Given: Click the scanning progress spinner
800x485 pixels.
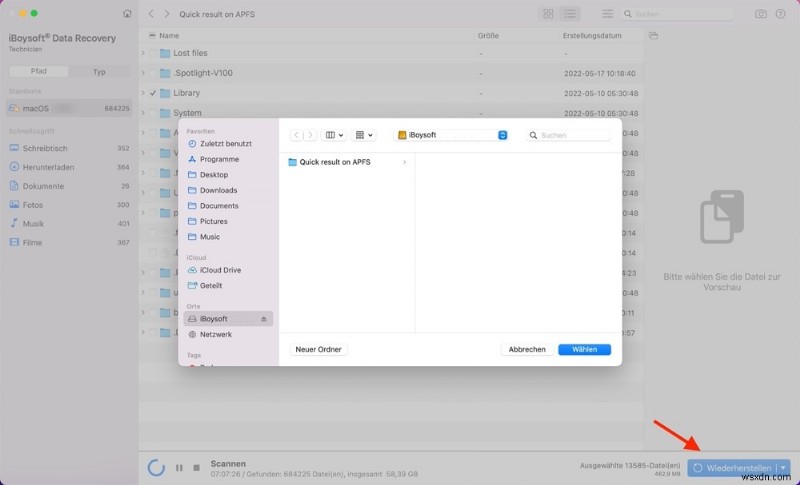Looking at the screenshot, I should 156,468.
